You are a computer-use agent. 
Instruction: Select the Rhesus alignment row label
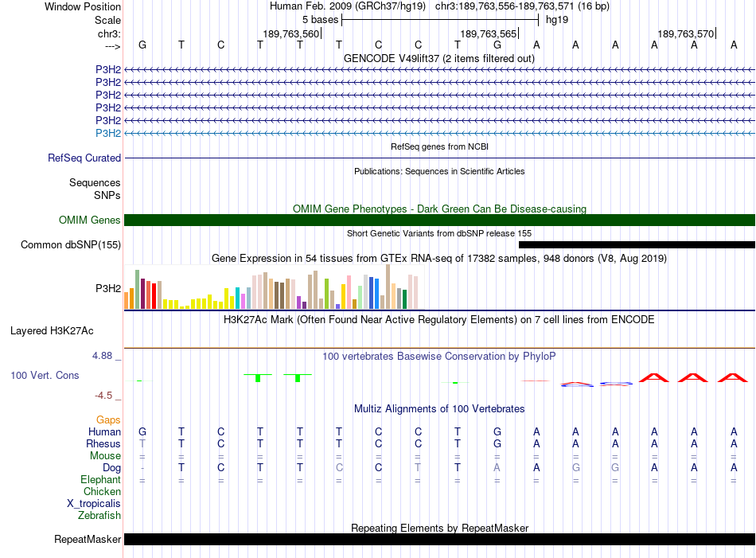coord(103,443)
